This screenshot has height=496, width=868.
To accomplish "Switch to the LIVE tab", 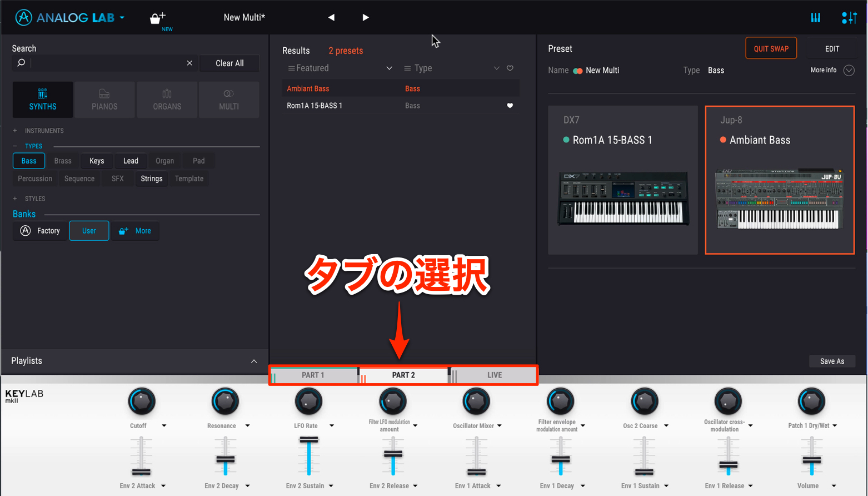I will click(495, 375).
